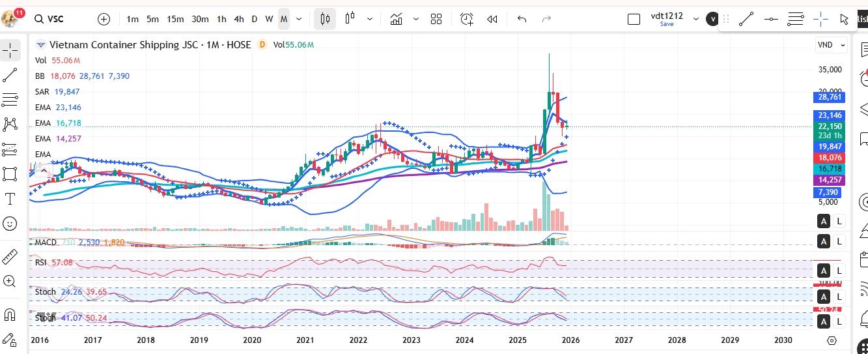
Task: Click the ruler measure tool
Action: tap(10, 256)
